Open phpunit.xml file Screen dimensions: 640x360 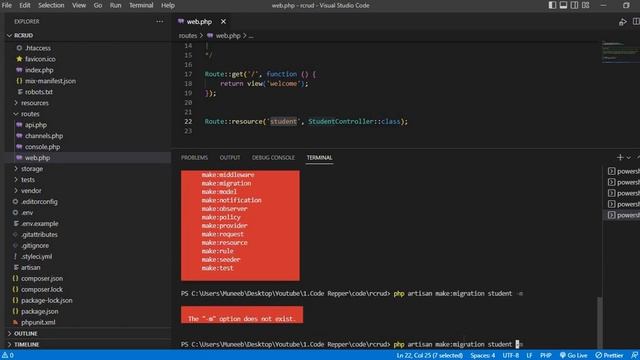click(38, 323)
